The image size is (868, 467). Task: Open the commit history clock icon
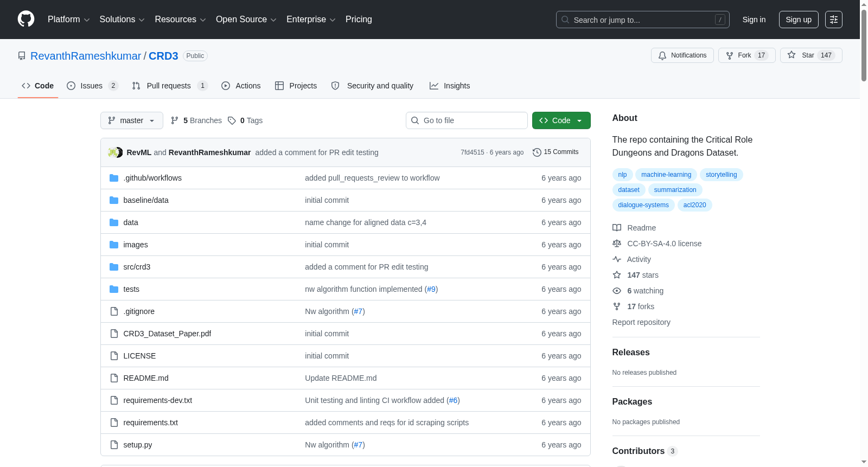537,152
